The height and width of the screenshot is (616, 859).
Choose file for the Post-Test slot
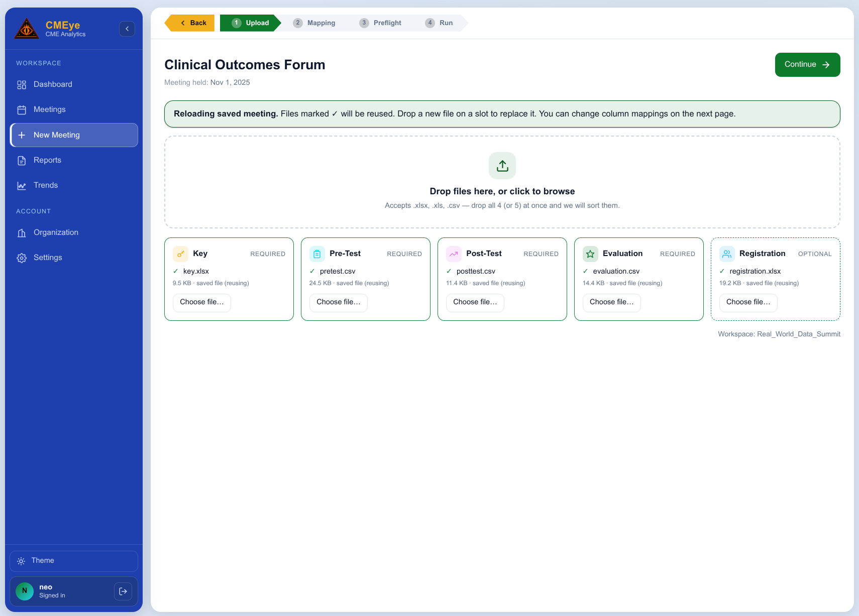point(475,303)
